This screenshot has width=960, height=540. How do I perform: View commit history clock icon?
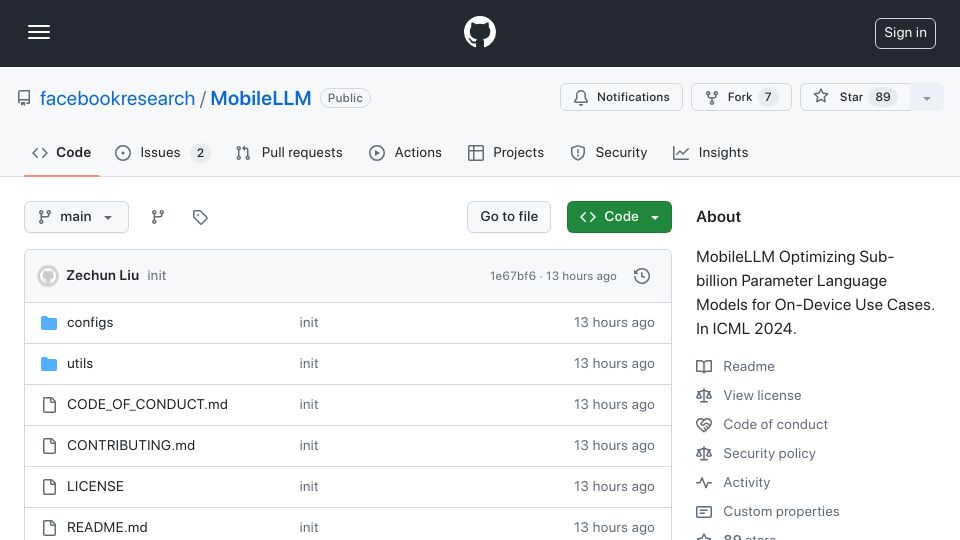click(642, 276)
